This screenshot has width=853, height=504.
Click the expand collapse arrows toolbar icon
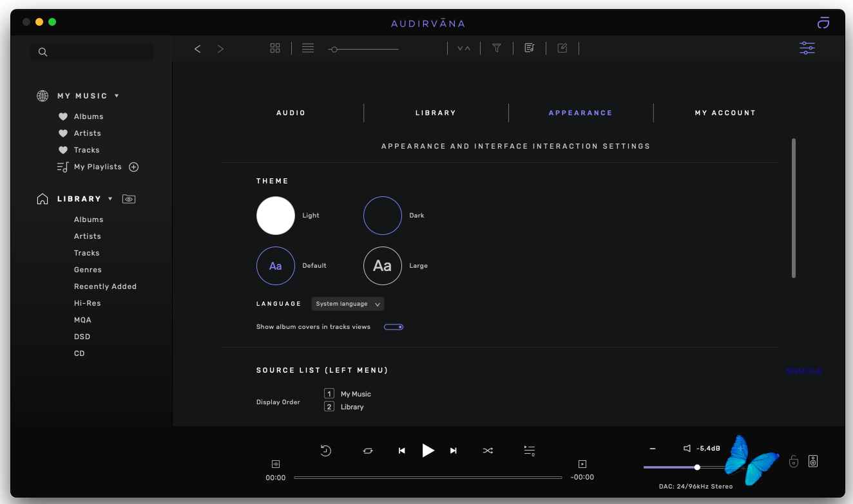click(464, 49)
